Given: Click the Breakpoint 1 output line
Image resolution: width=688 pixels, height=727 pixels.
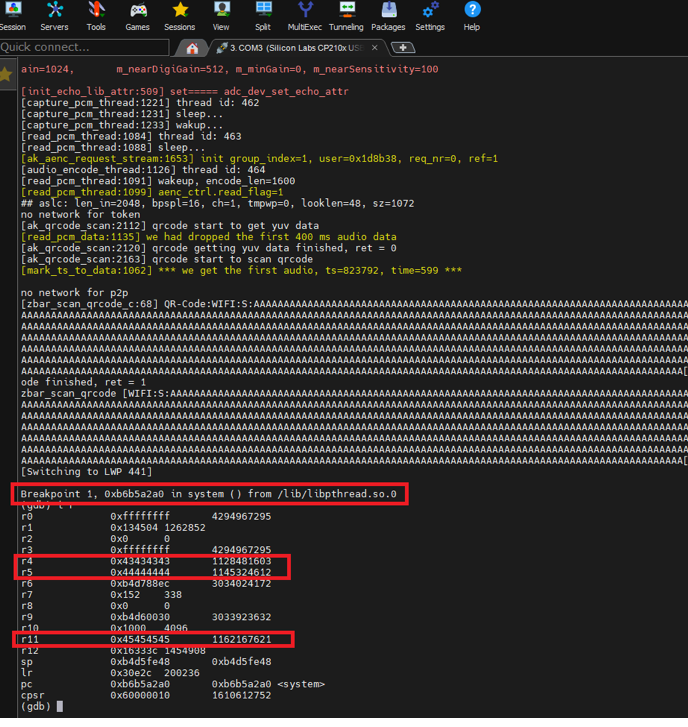Looking at the screenshot, I should (x=208, y=494).
